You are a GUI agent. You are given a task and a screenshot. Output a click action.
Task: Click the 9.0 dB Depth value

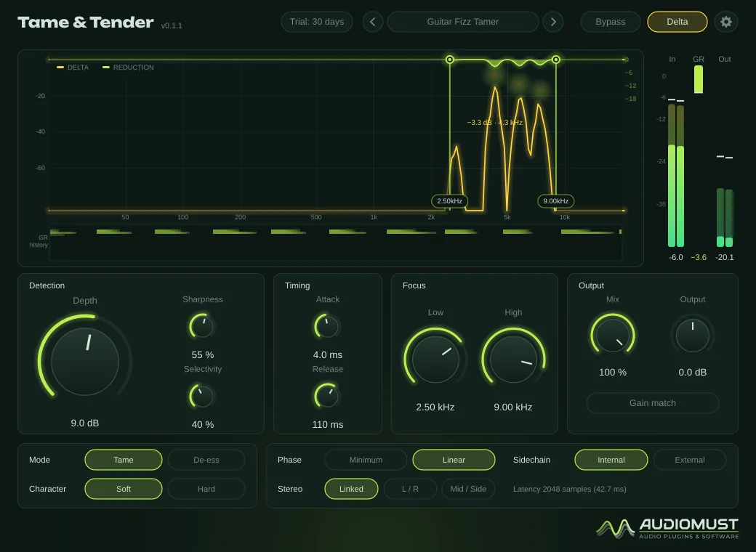click(x=85, y=423)
